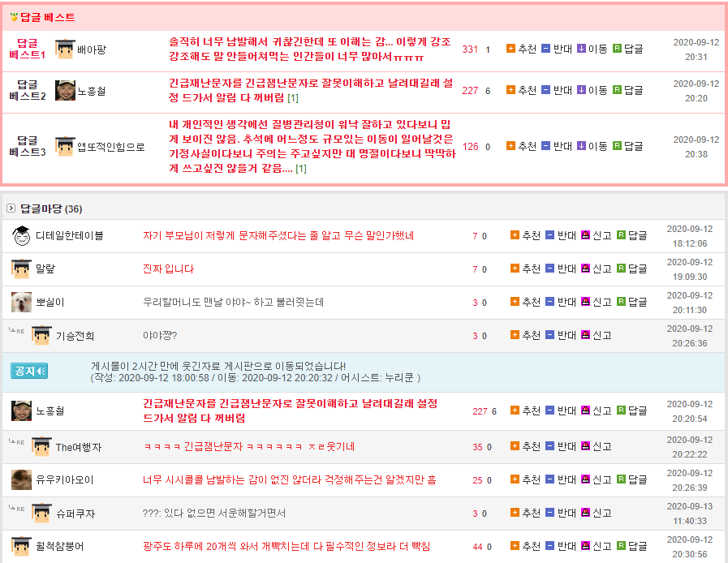Click the 이동 arrow icon for 답글 베스트3
This screenshot has height=563, width=728.
click(x=581, y=146)
